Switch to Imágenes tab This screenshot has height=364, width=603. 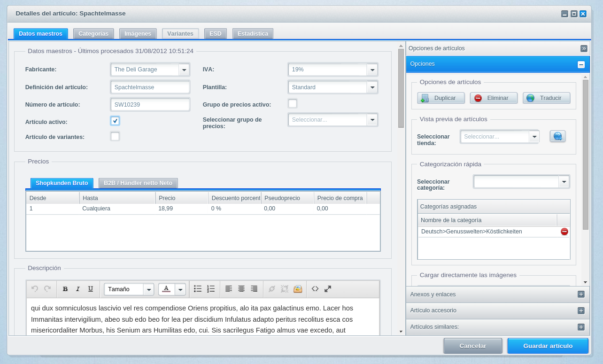[138, 34]
